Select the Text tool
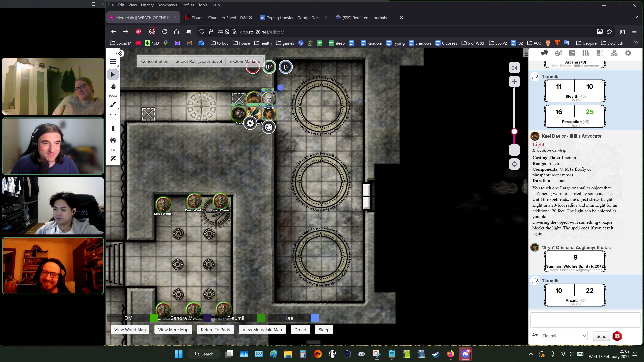Screen dimensions: 644x362 point(113,116)
